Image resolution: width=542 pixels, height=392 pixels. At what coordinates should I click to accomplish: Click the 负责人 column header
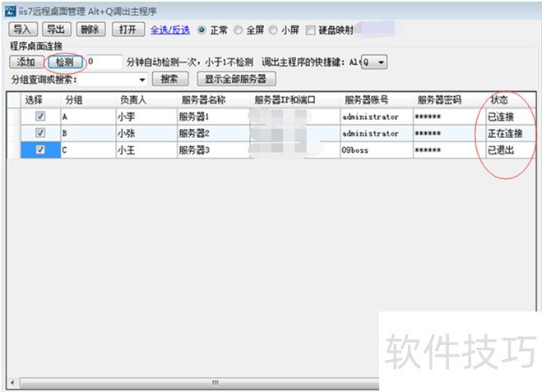(146, 100)
